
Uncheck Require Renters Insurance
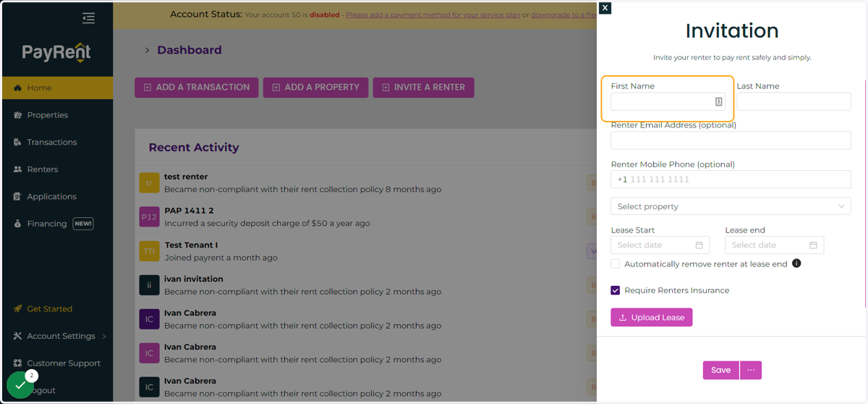point(616,290)
